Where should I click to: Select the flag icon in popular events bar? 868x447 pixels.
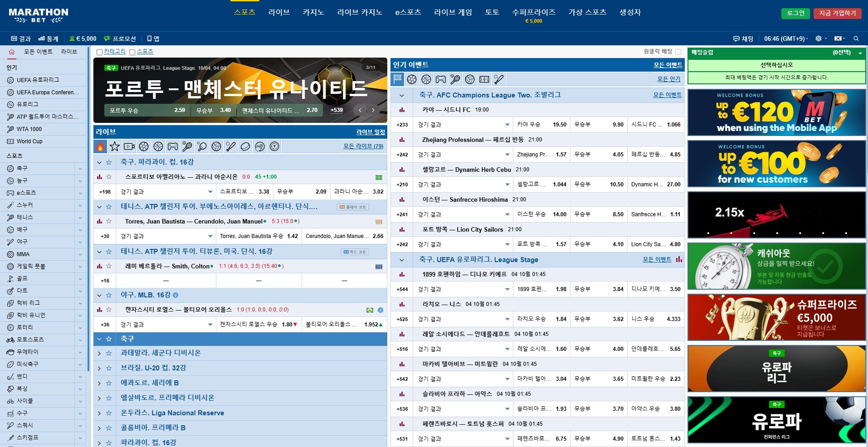click(x=398, y=79)
